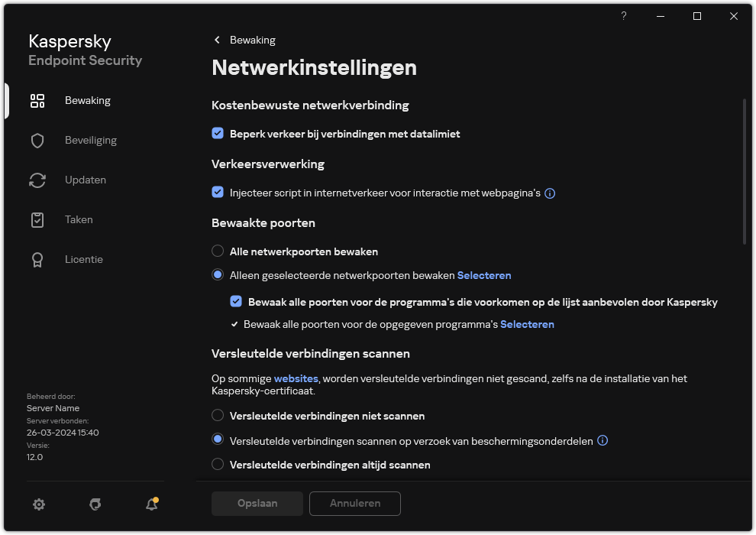Open the Updaten section
The image size is (756, 535).
[x=86, y=180]
